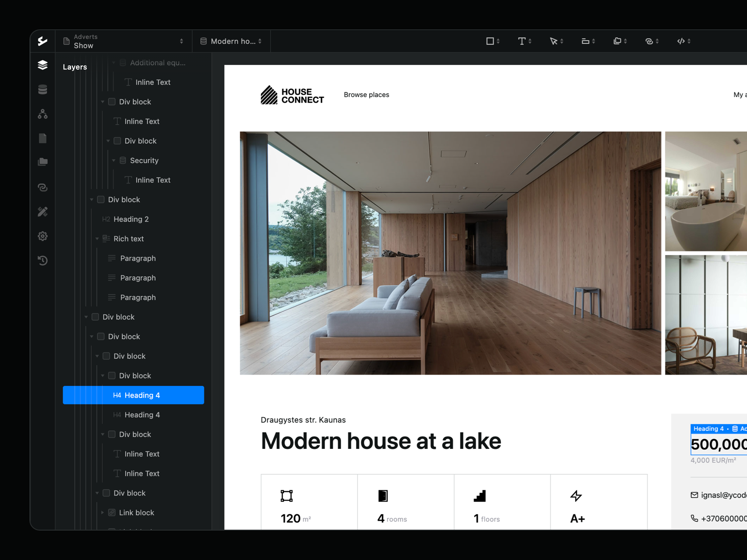This screenshot has height=560, width=747.
Task: Collapse the Security collection layer
Action: click(x=113, y=160)
